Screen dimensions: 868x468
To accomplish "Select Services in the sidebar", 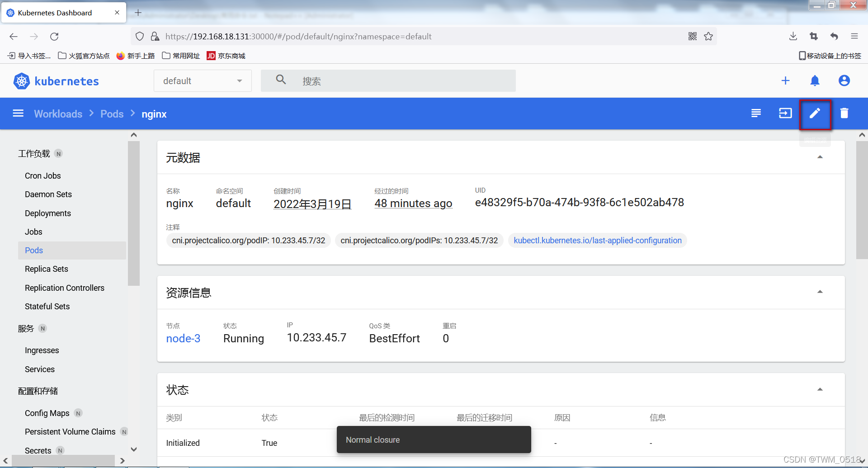I will (40, 369).
